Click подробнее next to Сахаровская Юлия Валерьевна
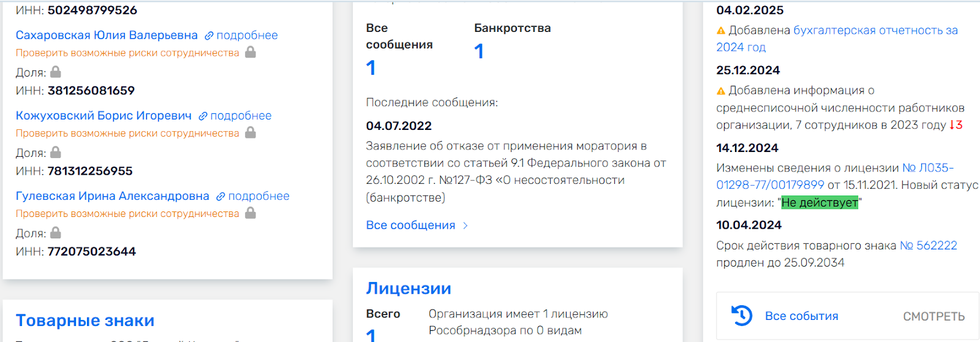 (x=247, y=35)
